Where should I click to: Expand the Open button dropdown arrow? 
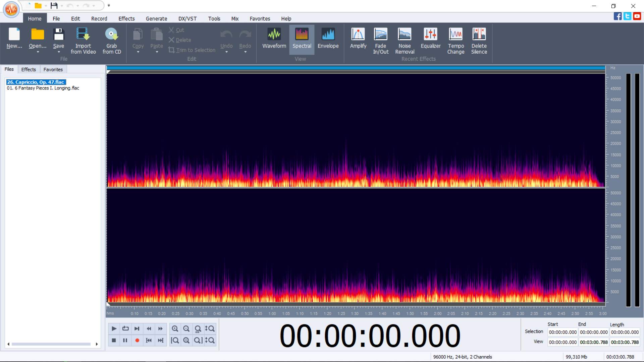pos(38,52)
